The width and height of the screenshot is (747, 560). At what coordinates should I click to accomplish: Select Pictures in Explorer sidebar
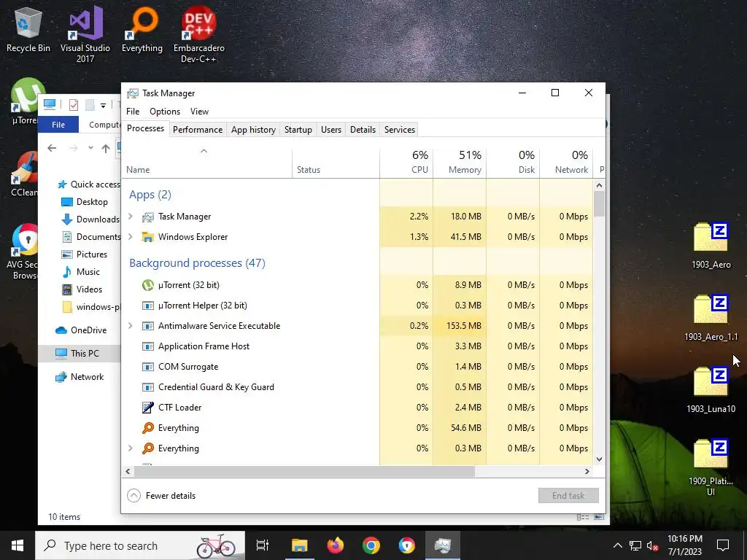[x=85, y=254]
